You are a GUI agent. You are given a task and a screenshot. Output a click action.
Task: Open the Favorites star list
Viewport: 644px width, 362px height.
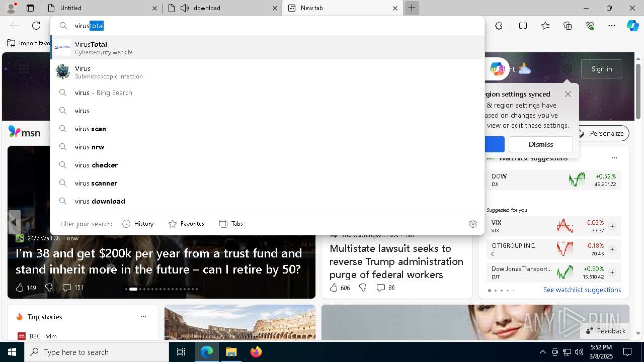545,26
